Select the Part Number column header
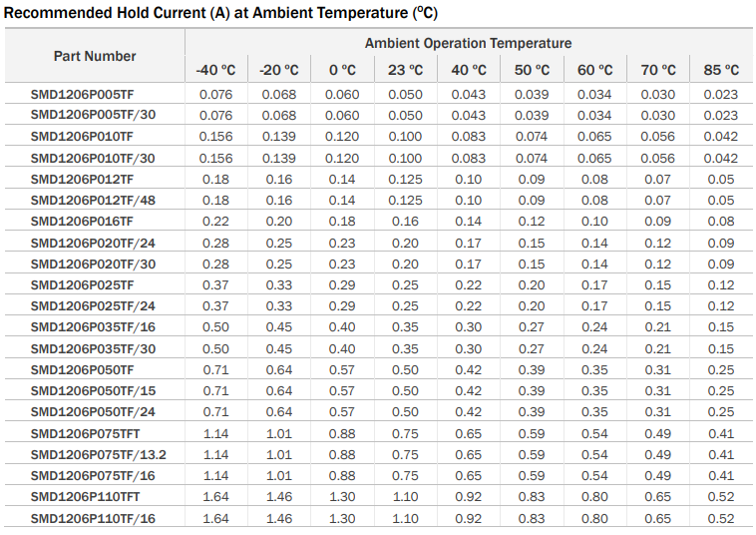756x535 pixels. click(95, 56)
